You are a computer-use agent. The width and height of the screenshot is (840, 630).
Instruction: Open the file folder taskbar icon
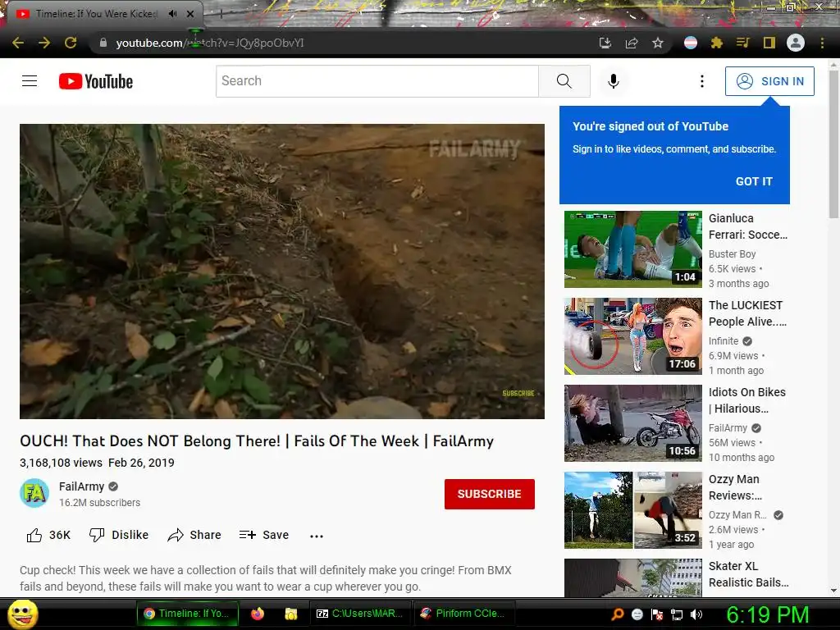291,614
